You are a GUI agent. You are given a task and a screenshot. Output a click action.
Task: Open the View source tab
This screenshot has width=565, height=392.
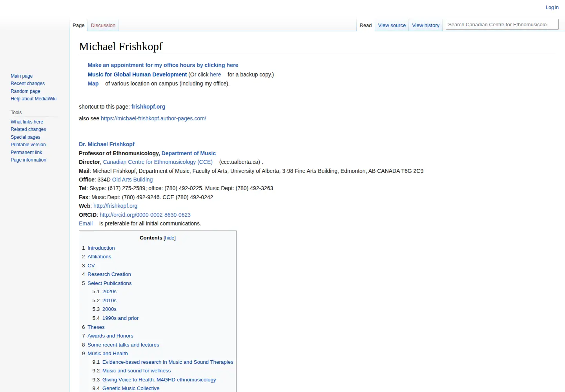pyautogui.click(x=392, y=25)
